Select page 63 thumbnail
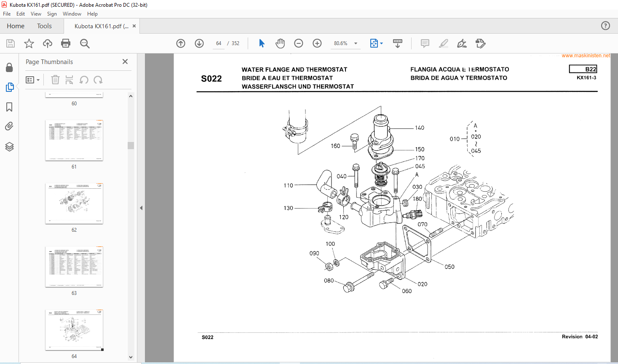Image resolution: width=618 pixels, height=364 pixels. point(74,267)
